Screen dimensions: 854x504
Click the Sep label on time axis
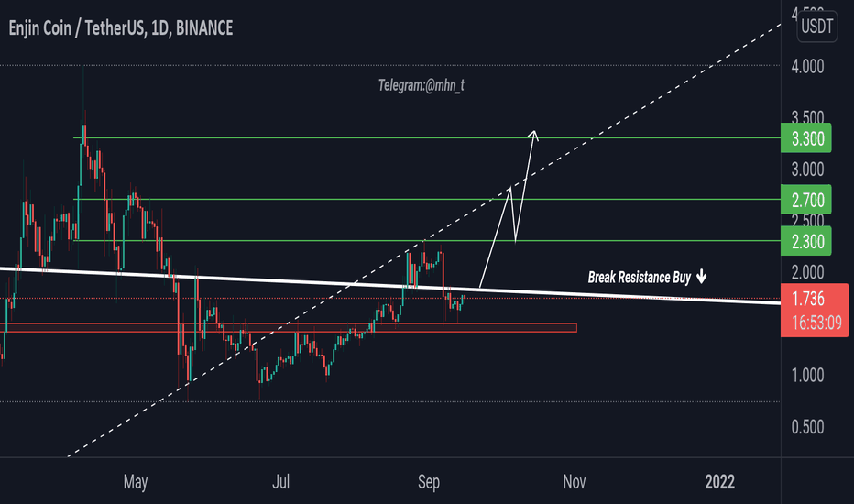(429, 482)
